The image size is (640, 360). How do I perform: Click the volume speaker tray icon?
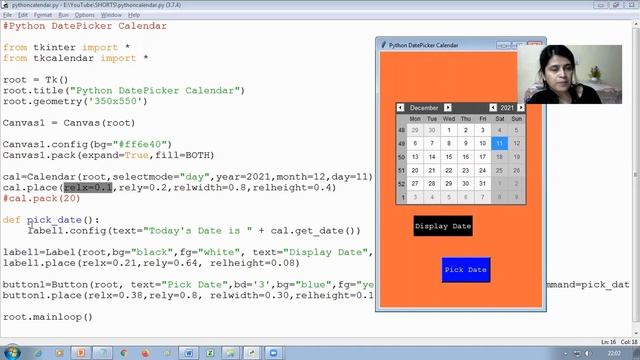(x=587, y=353)
